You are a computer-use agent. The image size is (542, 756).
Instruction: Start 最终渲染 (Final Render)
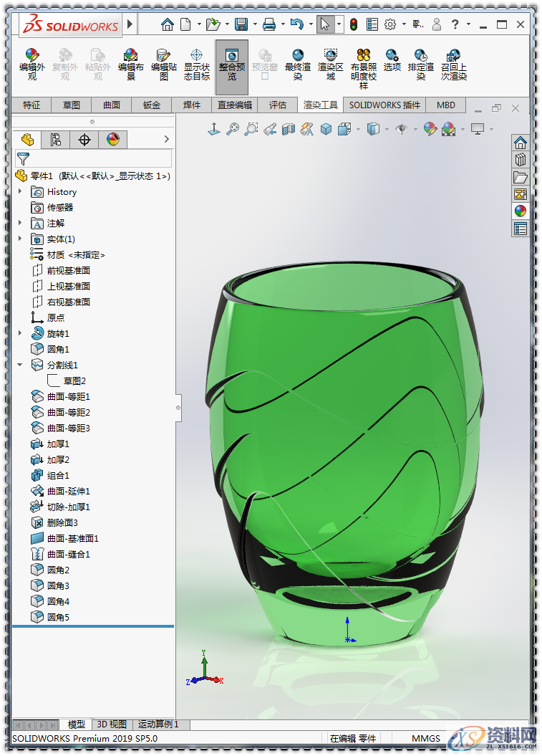[298, 64]
